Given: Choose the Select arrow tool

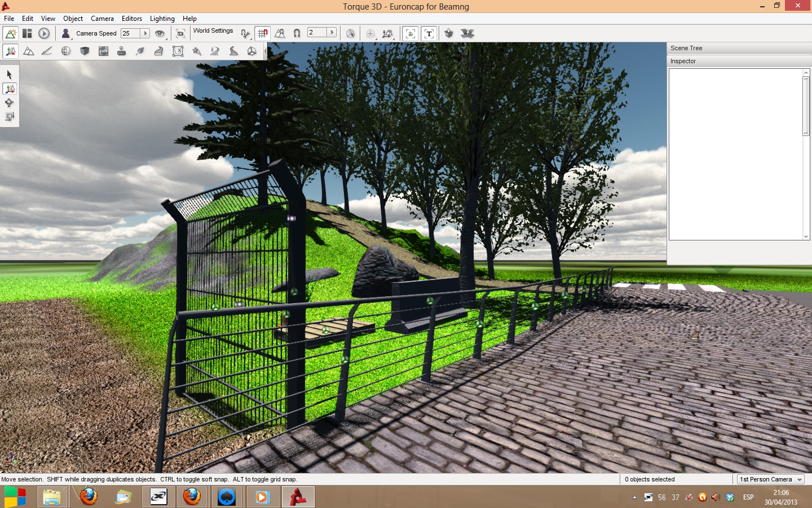Looking at the screenshot, I should (10, 75).
